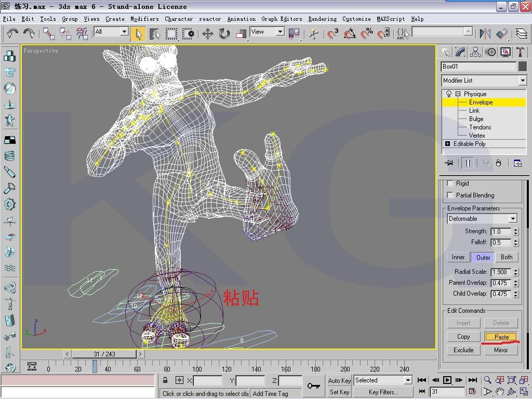
Task: Open the Named Selection Sets dropdown
Action: tap(443, 32)
